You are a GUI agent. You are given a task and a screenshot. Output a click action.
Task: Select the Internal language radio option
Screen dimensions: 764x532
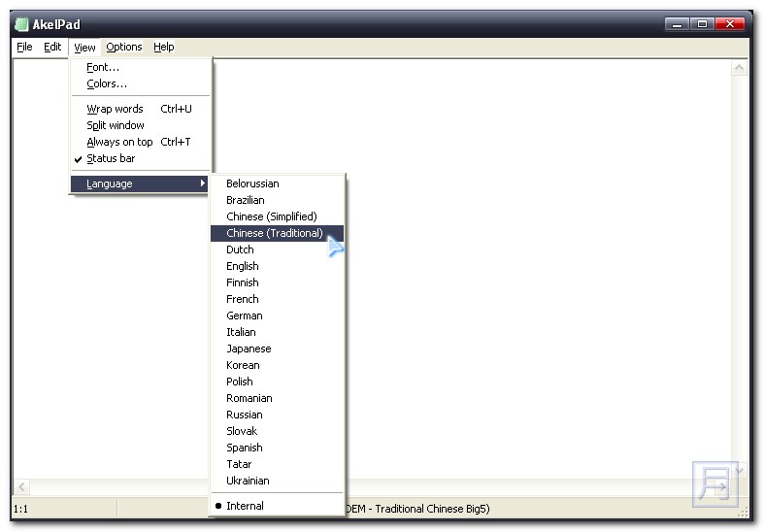point(245,506)
